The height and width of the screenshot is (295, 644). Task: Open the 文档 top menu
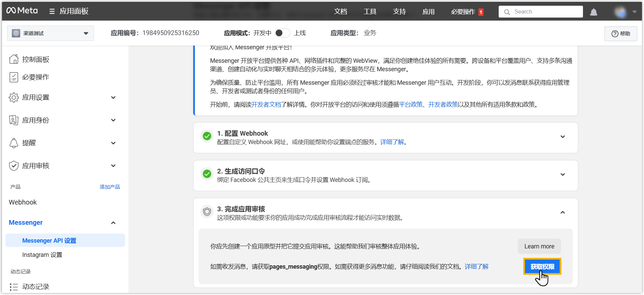click(341, 12)
